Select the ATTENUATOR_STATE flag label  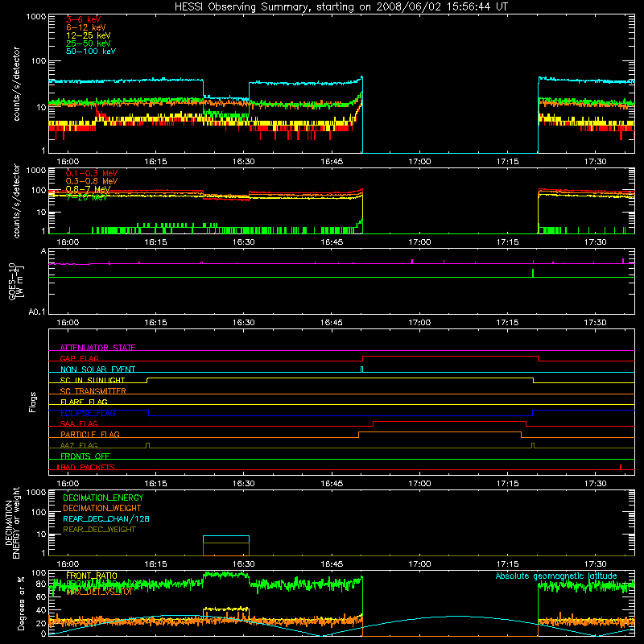click(97, 348)
